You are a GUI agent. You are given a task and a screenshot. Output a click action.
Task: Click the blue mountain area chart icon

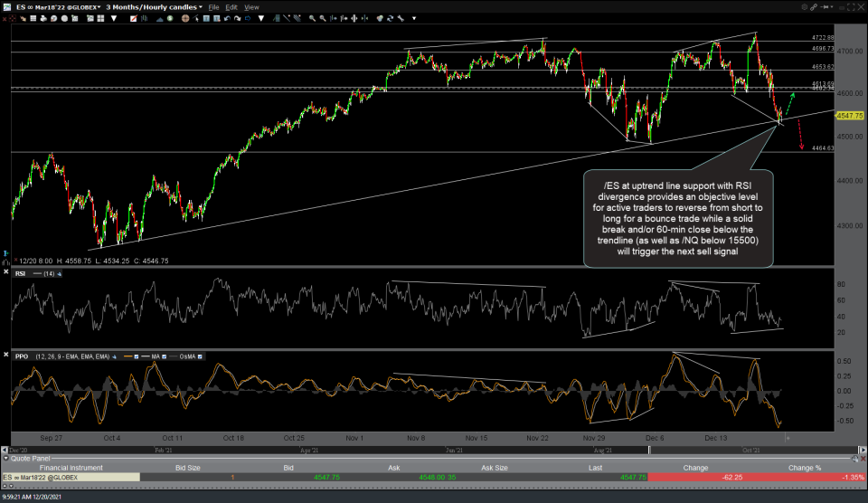(x=159, y=18)
